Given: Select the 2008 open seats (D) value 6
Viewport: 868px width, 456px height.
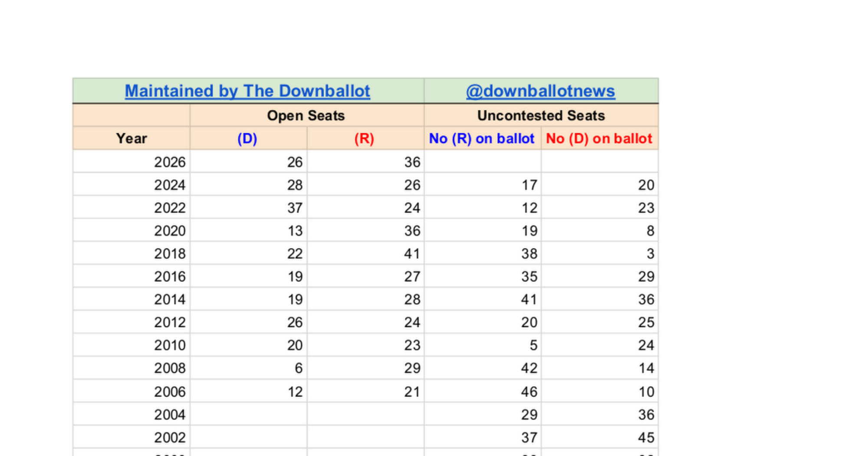Looking at the screenshot, I should click(x=298, y=368).
